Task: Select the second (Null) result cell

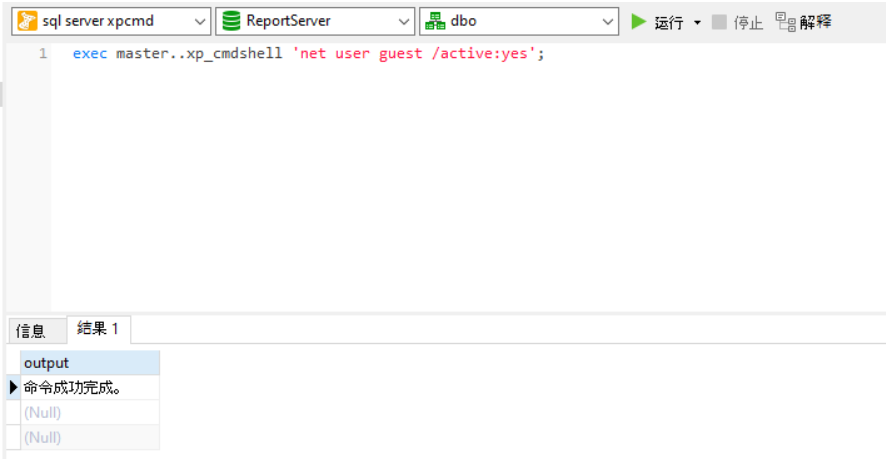Action: (x=90, y=438)
